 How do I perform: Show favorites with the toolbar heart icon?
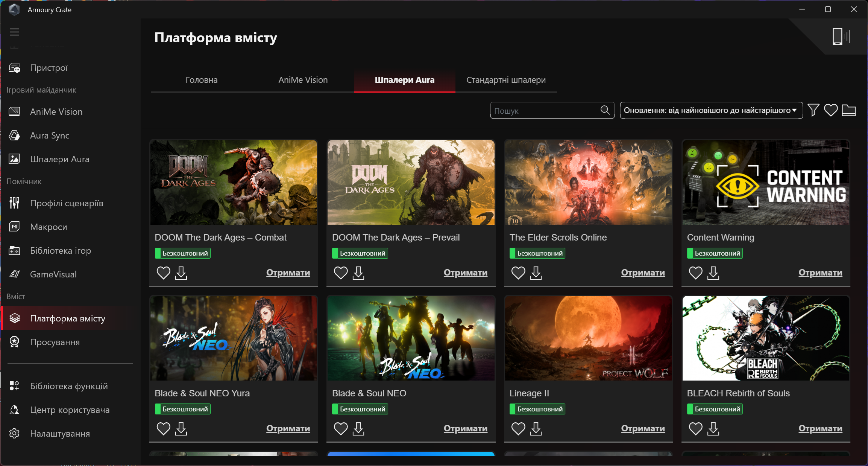pos(830,110)
